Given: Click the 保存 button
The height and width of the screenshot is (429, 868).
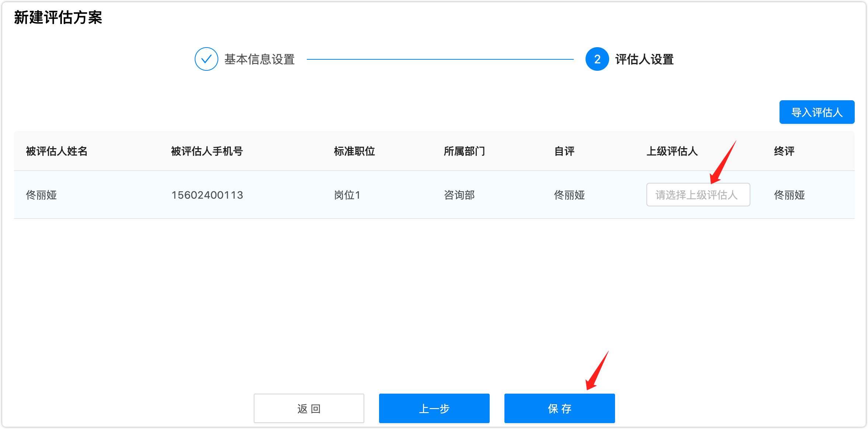Looking at the screenshot, I should tap(560, 408).
